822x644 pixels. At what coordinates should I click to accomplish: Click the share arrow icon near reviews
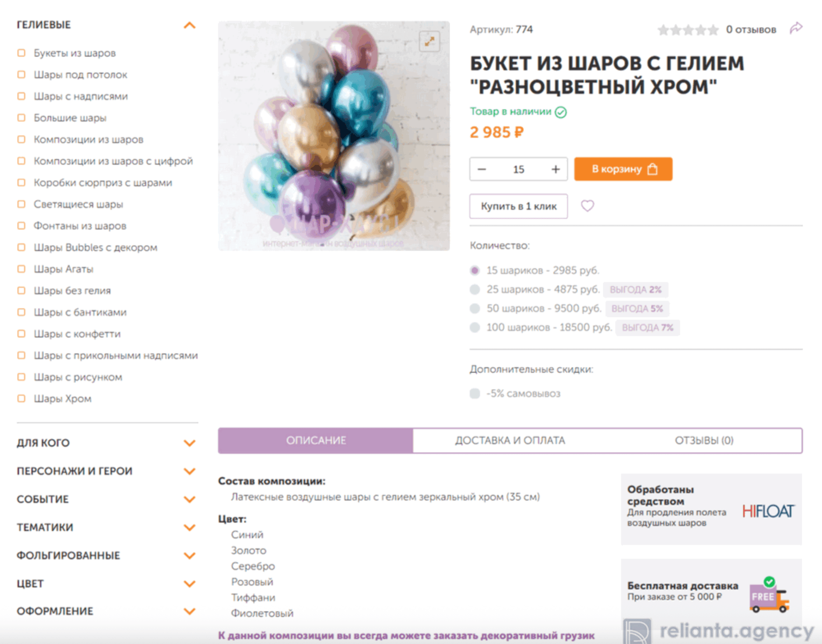point(796,29)
